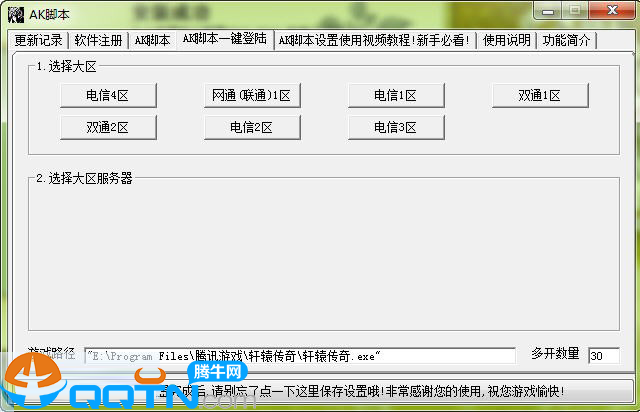Switch to the 更新记录 tab
The width and height of the screenshot is (640, 412).
pyautogui.click(x=39, y=41)
